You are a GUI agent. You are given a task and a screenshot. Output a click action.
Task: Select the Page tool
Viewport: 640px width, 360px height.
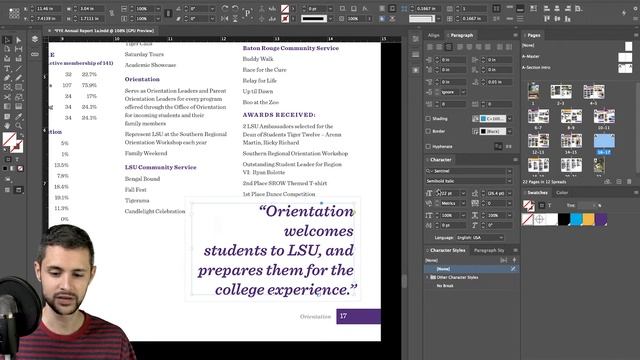coord(7,49)
